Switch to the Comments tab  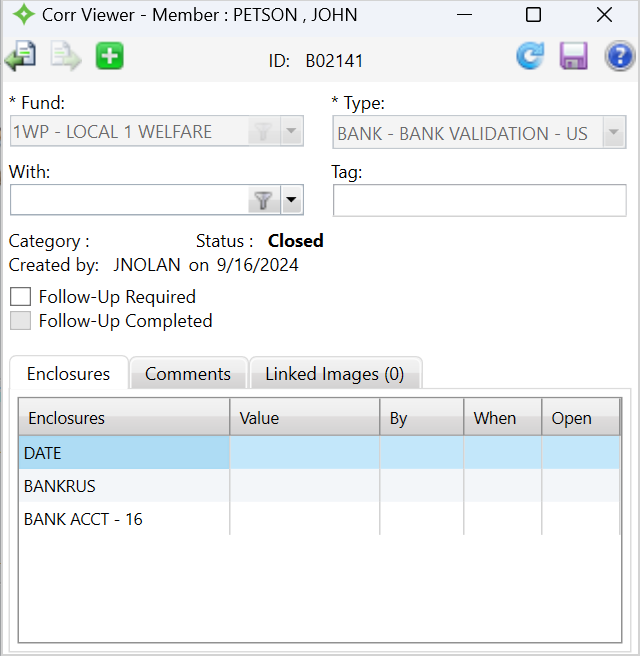click(188, 374)
